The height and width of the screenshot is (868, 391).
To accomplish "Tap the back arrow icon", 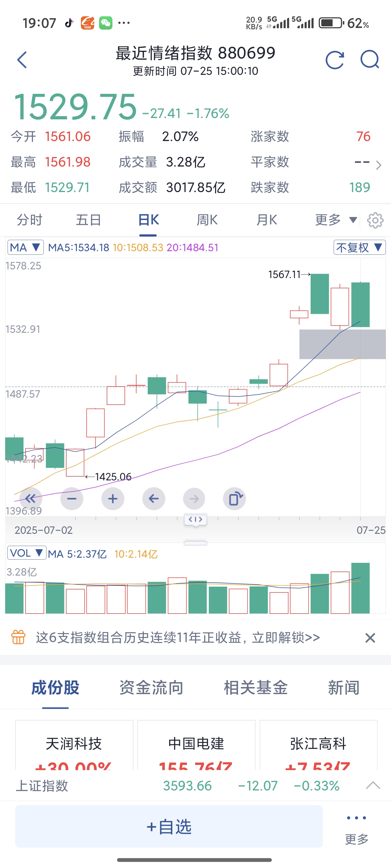I will 22,60.
